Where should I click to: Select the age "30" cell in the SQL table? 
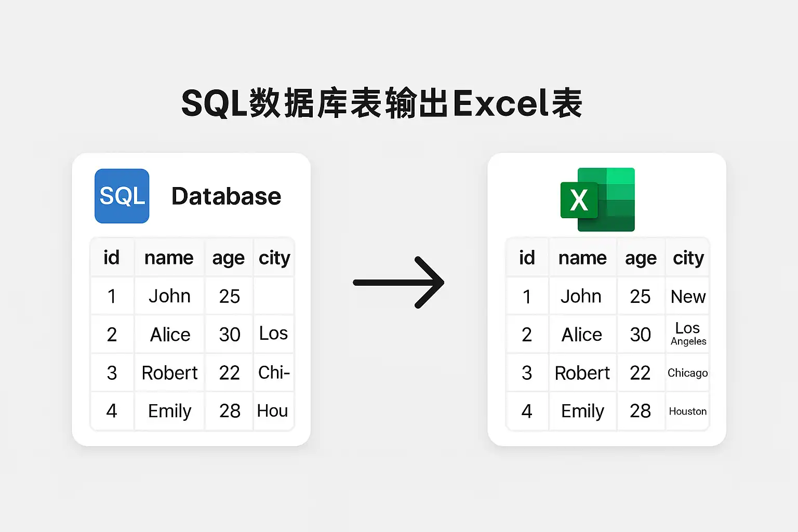(229, 335)
